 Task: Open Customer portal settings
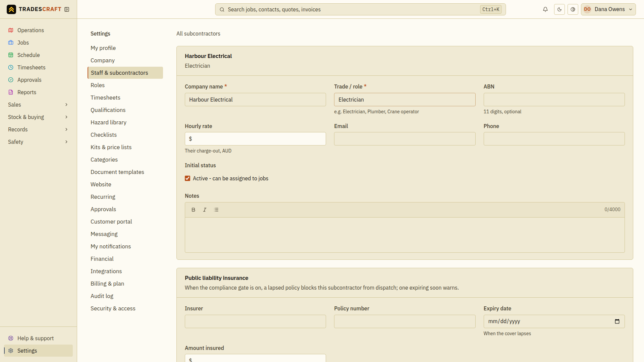125,222
